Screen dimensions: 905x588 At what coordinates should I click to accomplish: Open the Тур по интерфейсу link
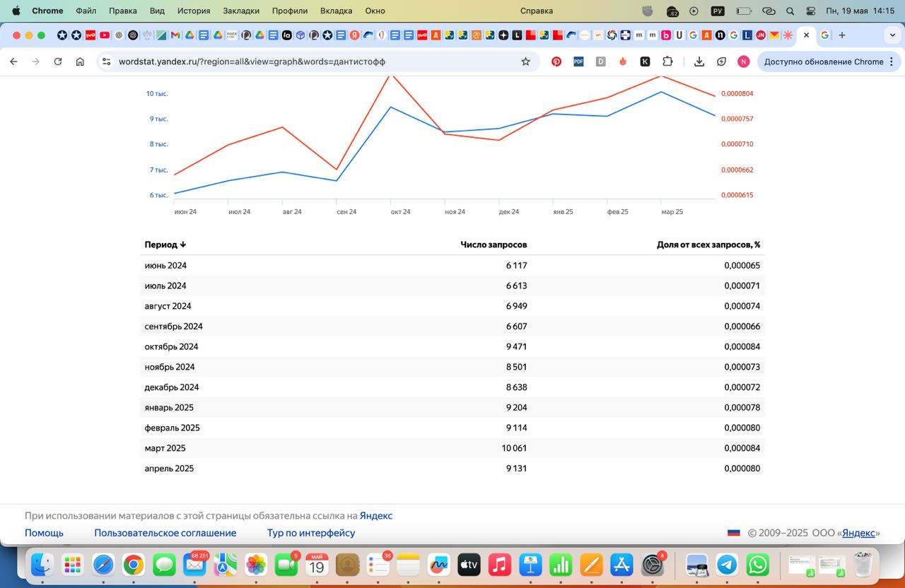pyautogui.click(x=311, y=533)
